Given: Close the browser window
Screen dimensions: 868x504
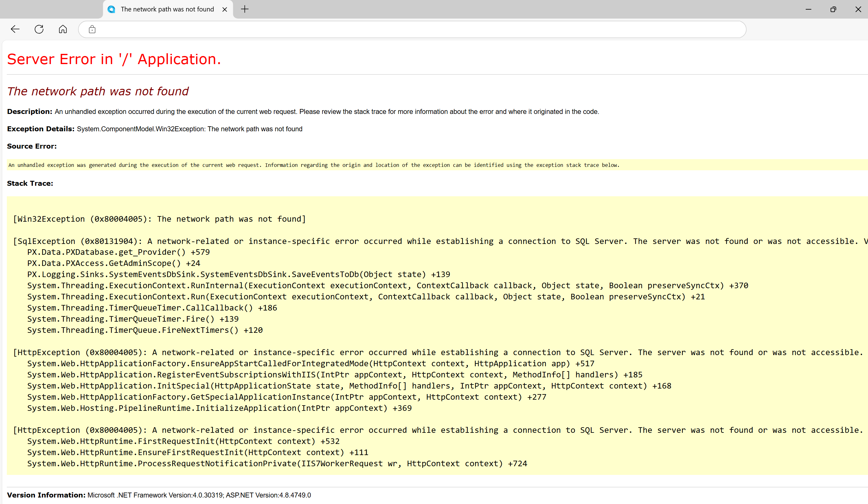Looking at the screenshot, I should point(858,9).
